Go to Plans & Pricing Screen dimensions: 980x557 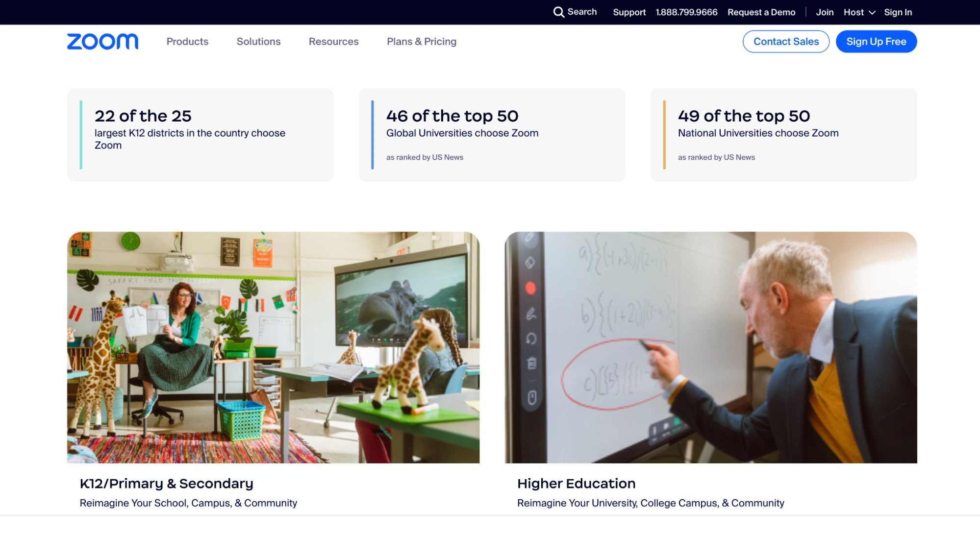(x=421, y=42)
